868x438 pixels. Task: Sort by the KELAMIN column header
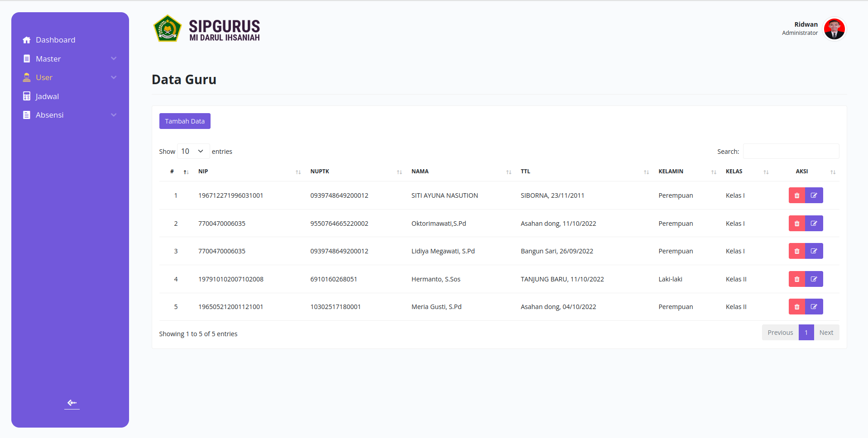click(x=687, y=171)
